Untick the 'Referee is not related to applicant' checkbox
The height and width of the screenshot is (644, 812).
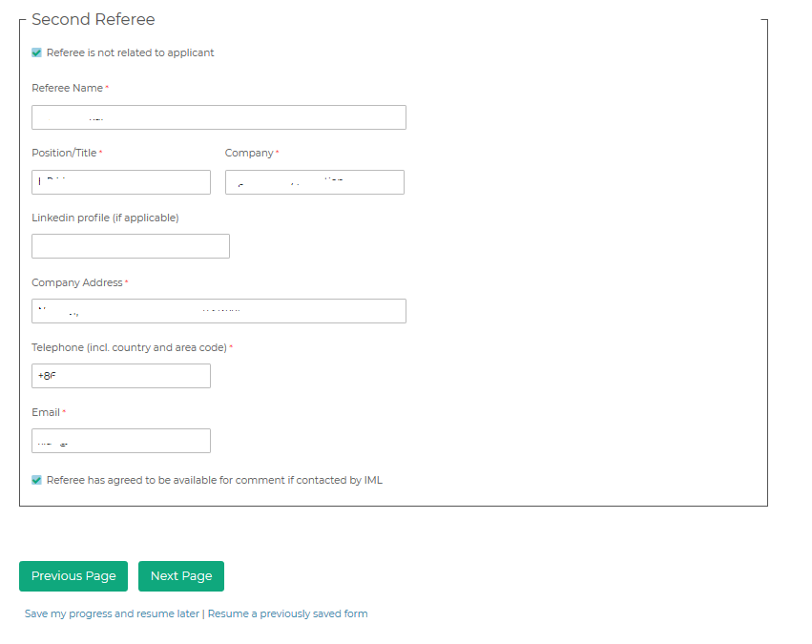point(37,53)
